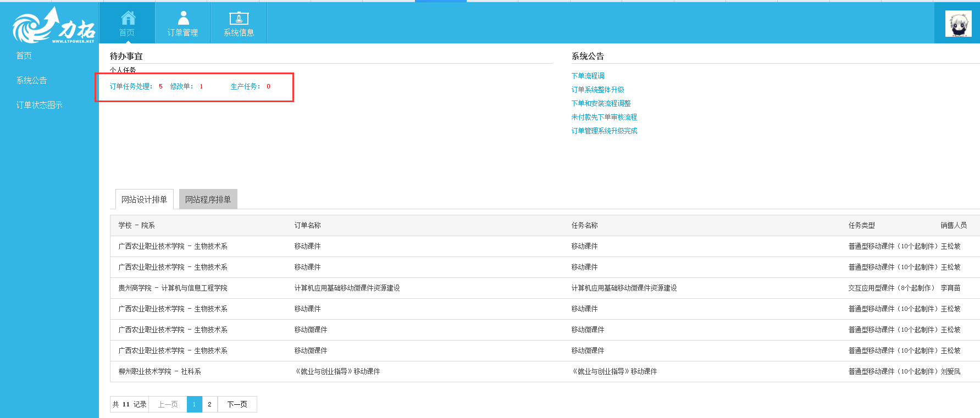Screen dimensions: 980x418
Task: Click the 下一页 next page button
Action: [237, 404]
